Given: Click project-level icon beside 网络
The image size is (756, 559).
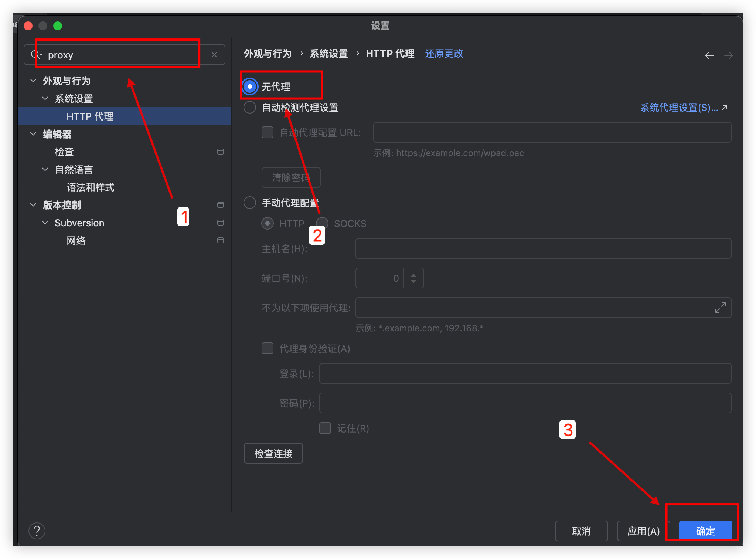Looking at the screenshot, I should tap(221, 240).
